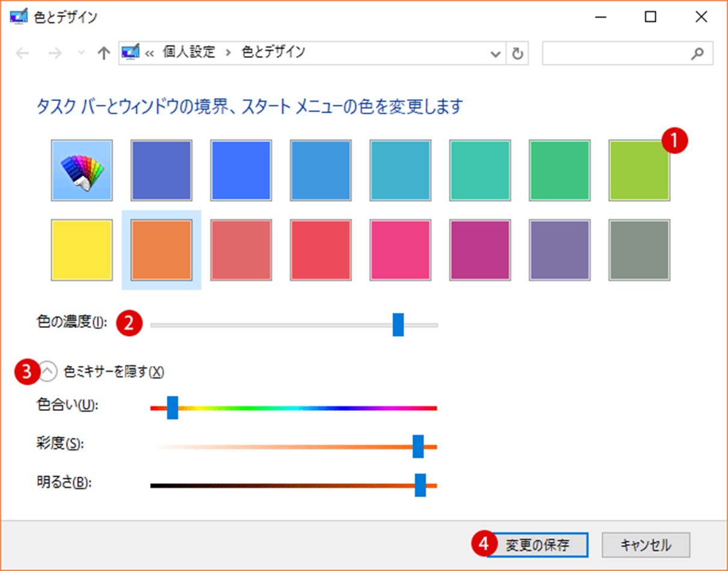Go forward with the right arrow
This screenshot has width=728, height=571.
coord(55,54)
